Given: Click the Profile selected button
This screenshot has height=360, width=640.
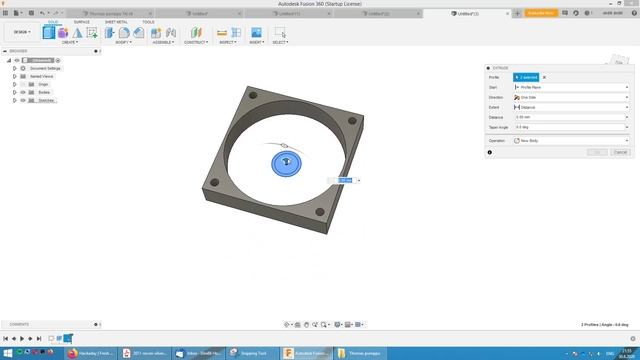Looking at the screenshot, I should pyautogui.click(x=526, y=78).
